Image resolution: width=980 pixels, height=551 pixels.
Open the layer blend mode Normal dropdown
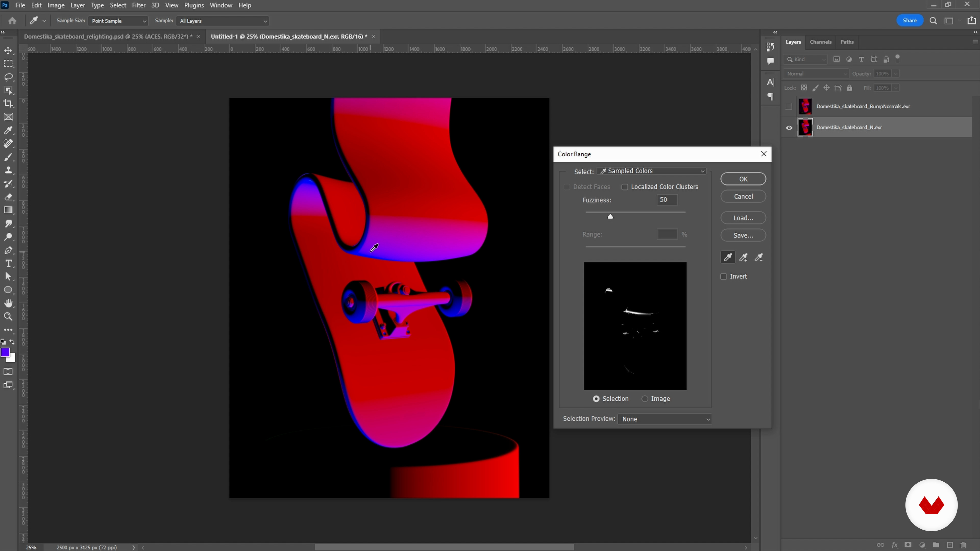tap(816, 74)
